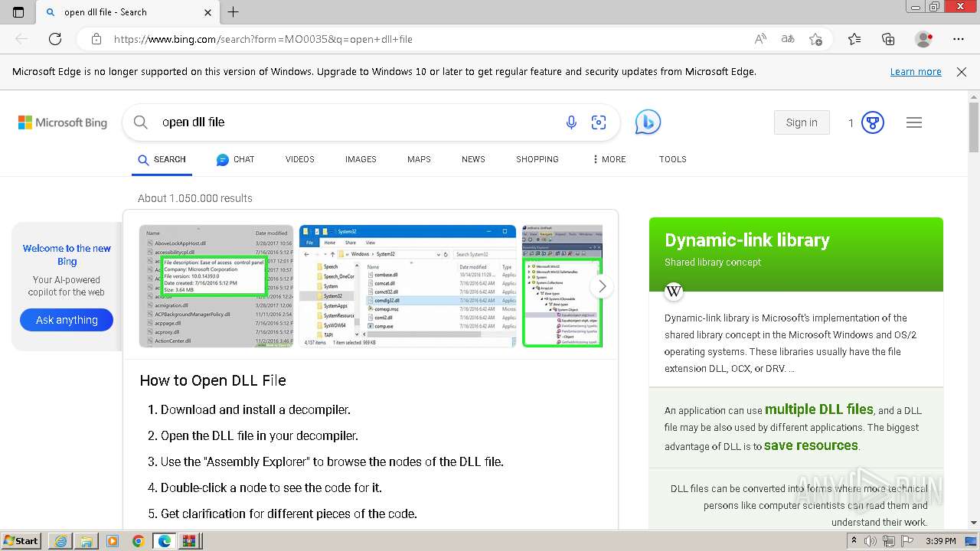The image size is (980, 551).
Task: Open Microsoft Rewards trophy icon
Action: click(873, 122)
